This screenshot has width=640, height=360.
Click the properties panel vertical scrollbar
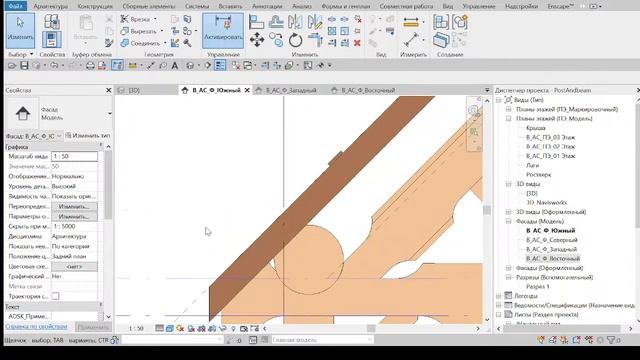click(x=108, y=186)
